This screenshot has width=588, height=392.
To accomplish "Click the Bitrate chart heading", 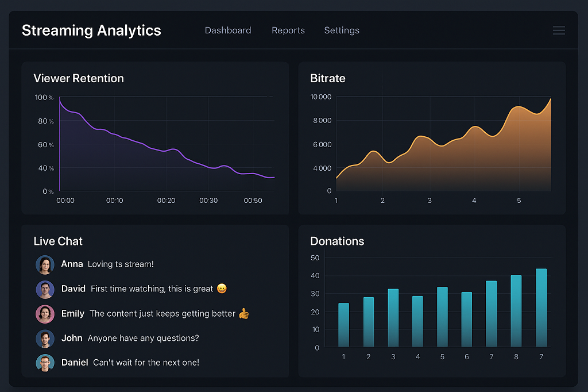I will pyautogui.click(x=327, y=79).
